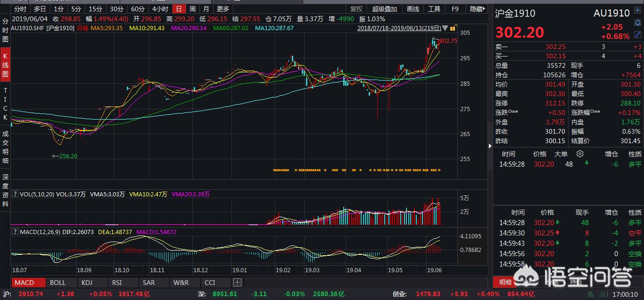The height and width of the screenshot is (300, 644).
Task: Click the date range 2018/07/18-2019/06/13 link
Action: point(399,28)
